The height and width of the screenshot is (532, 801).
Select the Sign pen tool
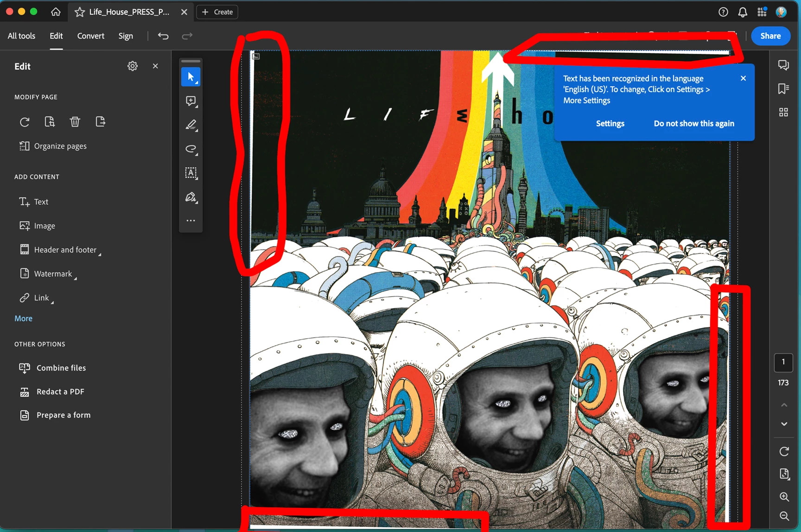191,197
